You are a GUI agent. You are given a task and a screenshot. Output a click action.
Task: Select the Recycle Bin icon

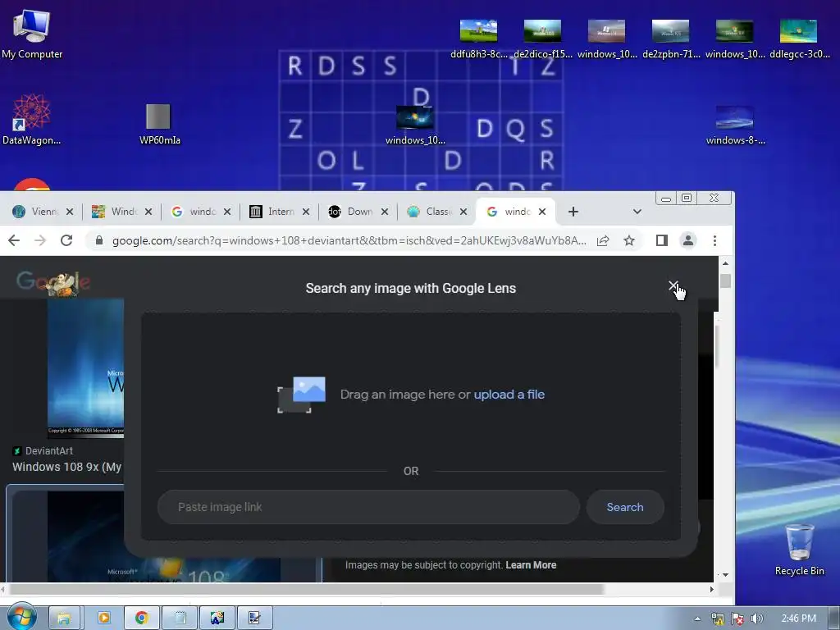coord(799,550)
